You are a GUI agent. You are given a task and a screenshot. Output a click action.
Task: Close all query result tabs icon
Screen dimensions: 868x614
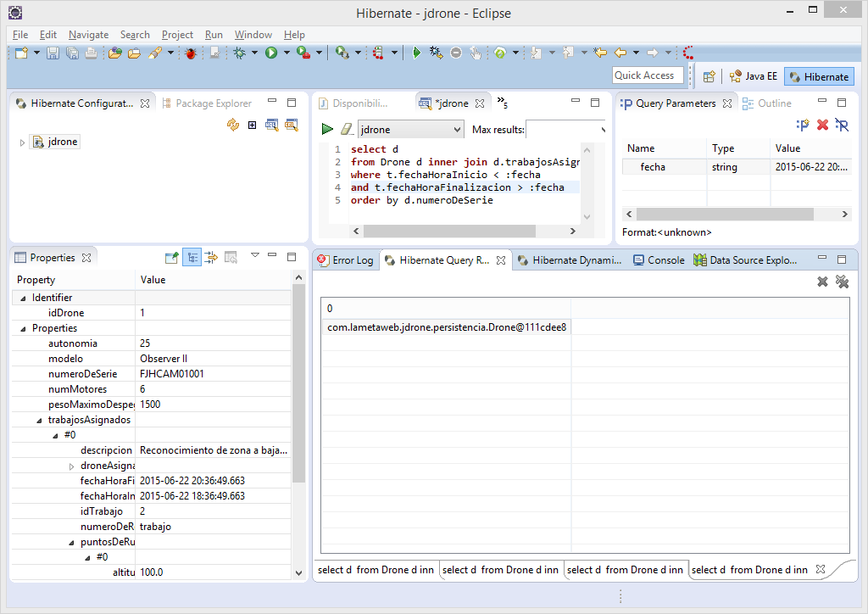(842, 282)
